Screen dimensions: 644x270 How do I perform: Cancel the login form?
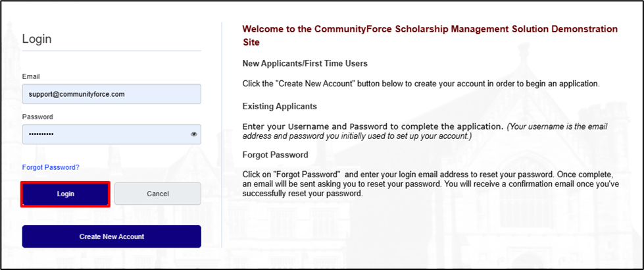[158, 194]
